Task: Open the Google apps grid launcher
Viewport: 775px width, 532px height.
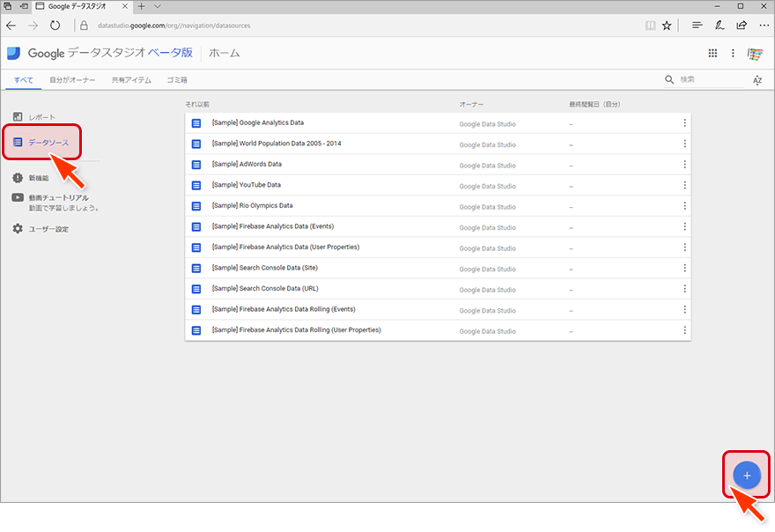Action: tap(712, 53)
